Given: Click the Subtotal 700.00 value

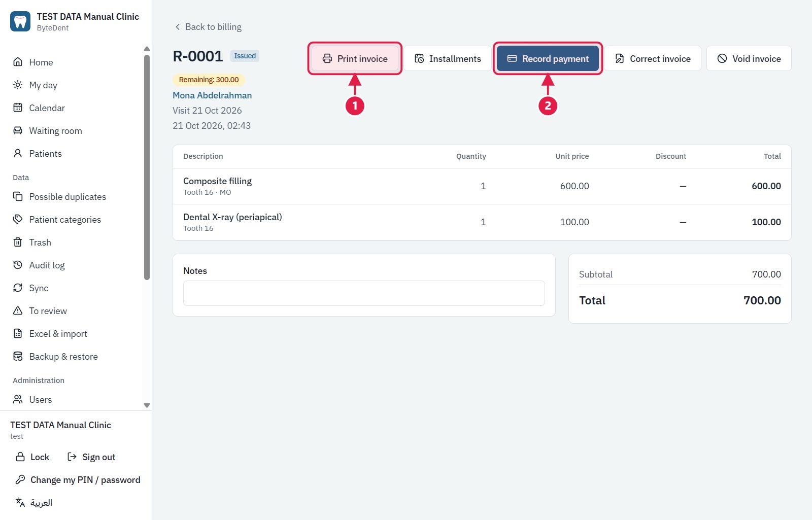Looking at the screenshot, I should click(x=766, y=274).
